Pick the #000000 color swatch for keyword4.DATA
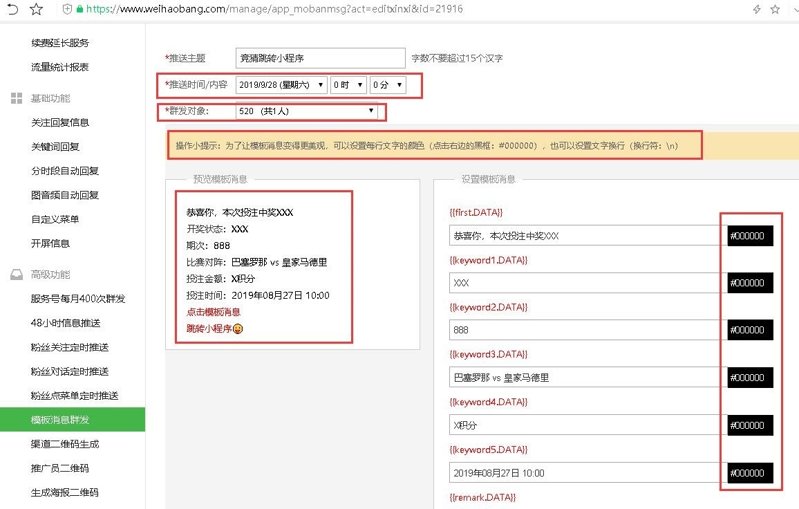Screen dimensions: 799x509 pos(750,425)
